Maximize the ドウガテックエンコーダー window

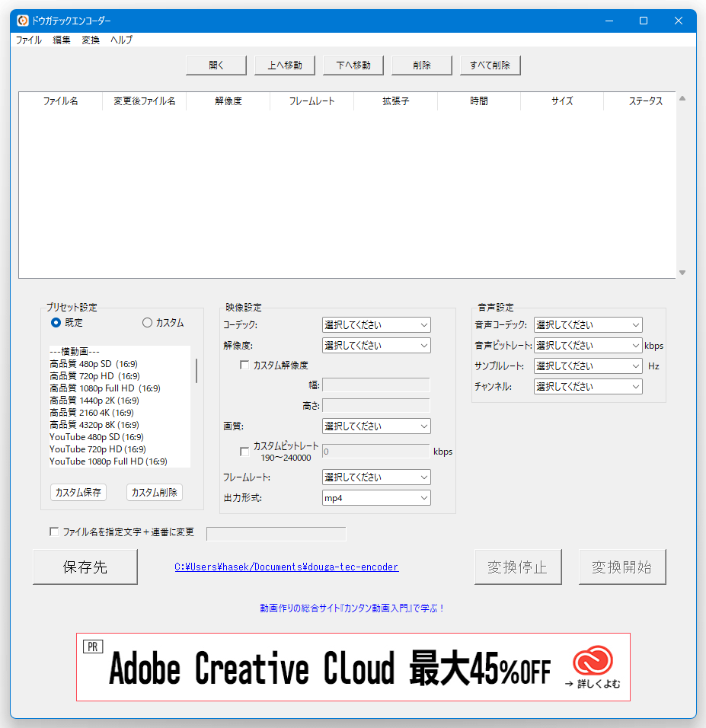pyautogui.click(x=644, y=21)
